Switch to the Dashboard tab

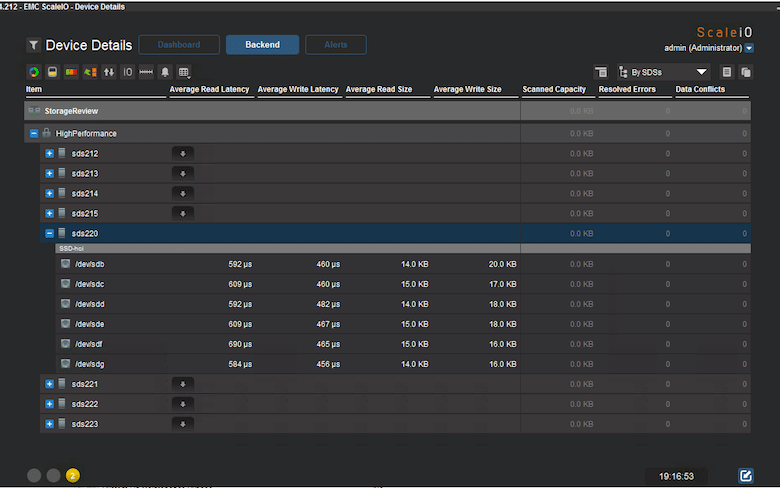point(179,45)
